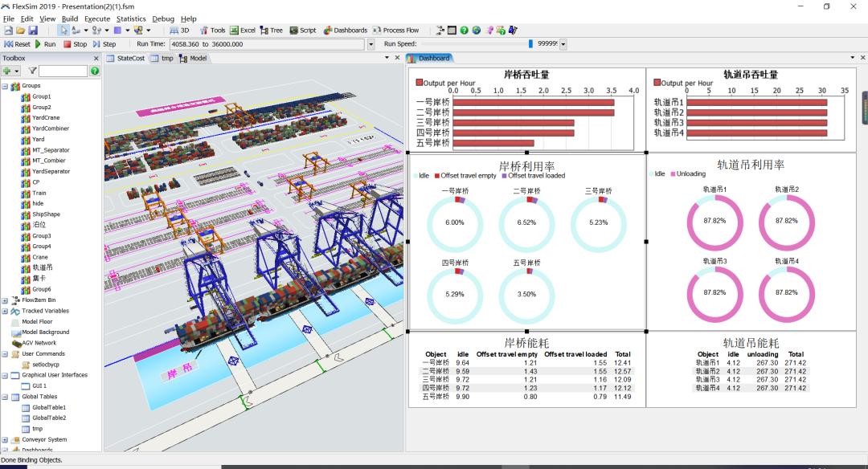This screenshot has height=469, width=868.
Task: Open the Tools toolbar button
Action: (212, 31)
